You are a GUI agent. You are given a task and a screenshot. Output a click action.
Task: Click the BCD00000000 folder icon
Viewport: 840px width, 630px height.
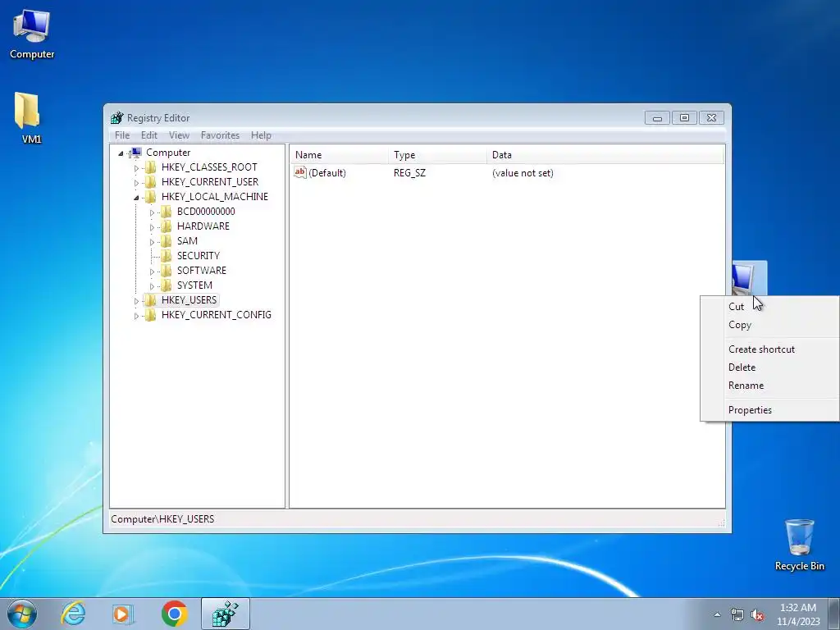[x=167, y=212]
